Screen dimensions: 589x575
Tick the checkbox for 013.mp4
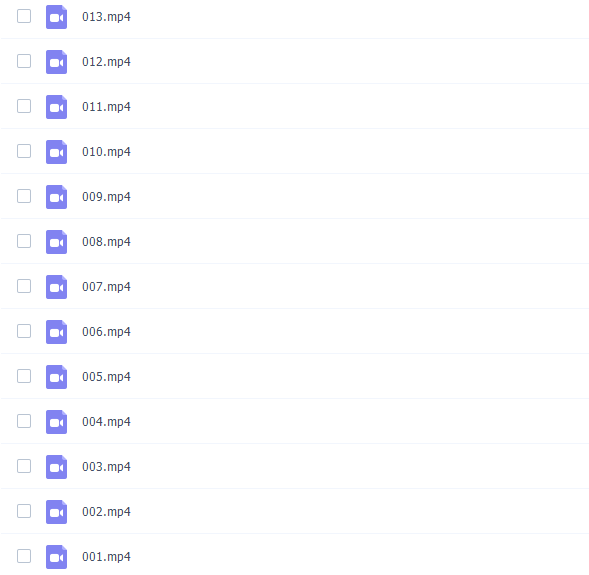24,16
